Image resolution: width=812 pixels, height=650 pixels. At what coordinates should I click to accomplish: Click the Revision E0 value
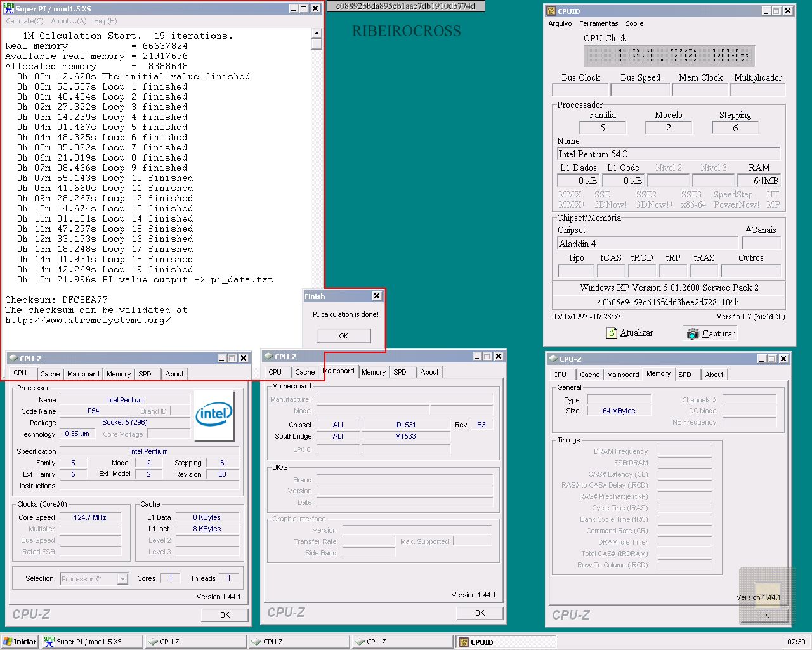click(x=223, y=474)
